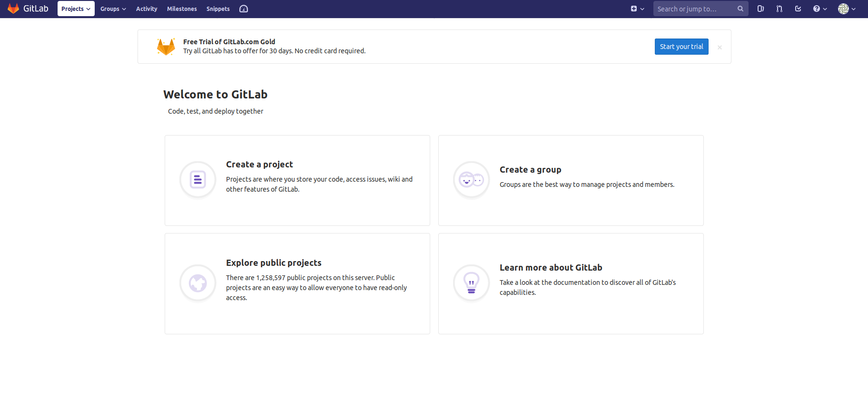Viewport: 868px width, 399px height.
Task: Open the Milestones page
Action: pyautogui.click(x=182, y=9)
